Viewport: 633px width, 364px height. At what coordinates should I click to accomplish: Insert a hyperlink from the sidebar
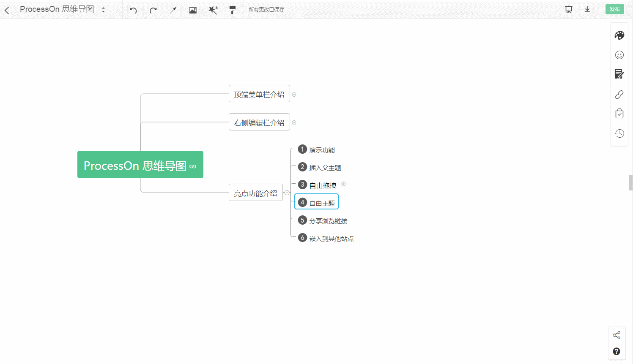coord(619,94)
